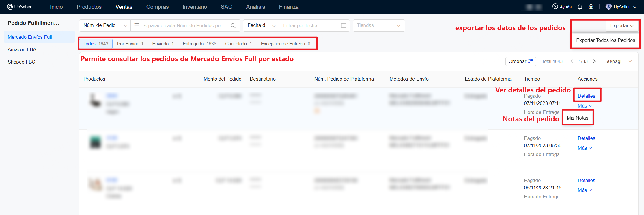This screenshot has height=215, width=644.
Task: Click the 1/33 page indicator
Action: click(x=583, y=61)
